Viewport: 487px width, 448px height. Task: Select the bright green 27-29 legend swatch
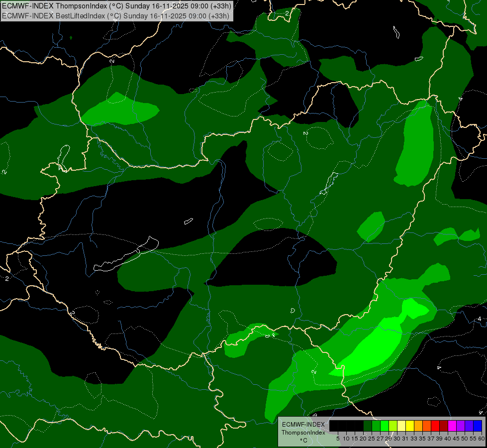tap(385, 426)
